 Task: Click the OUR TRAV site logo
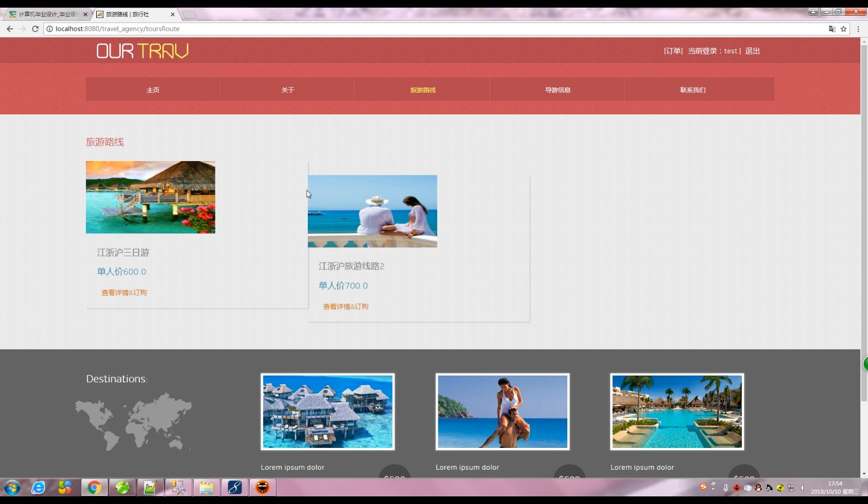[142, 51]
